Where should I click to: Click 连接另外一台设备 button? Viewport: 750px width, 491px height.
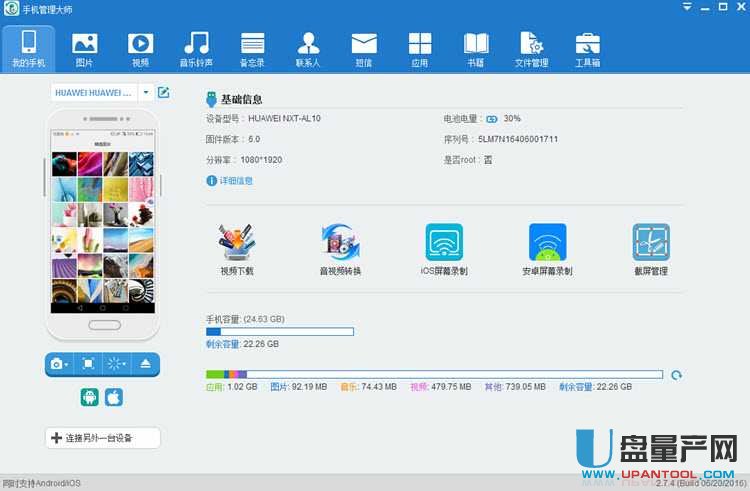point(103,437)
